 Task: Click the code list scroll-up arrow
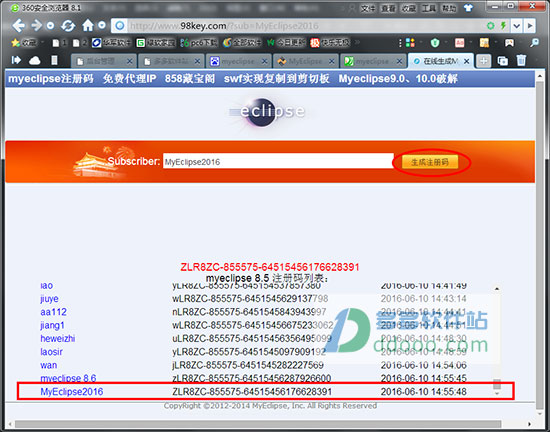(497, 289)
